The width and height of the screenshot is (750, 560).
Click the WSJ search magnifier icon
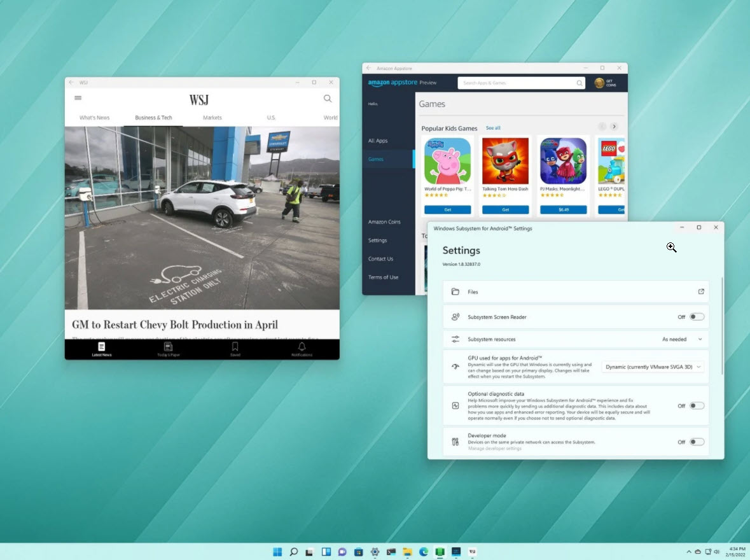[x=328, y=98]
